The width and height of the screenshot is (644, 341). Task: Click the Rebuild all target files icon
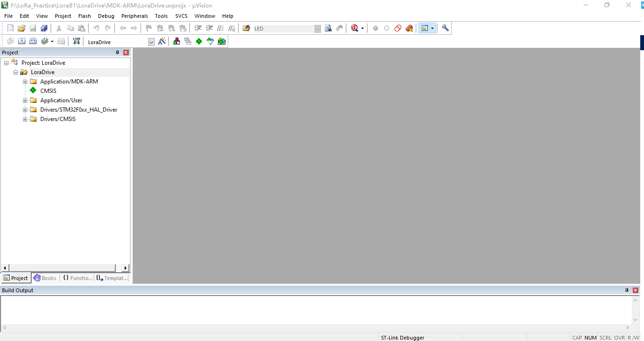coord(33,41)
